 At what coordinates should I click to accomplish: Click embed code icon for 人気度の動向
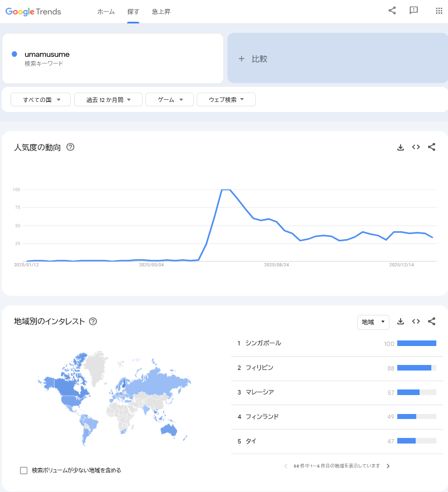click(x=416, y=147)
